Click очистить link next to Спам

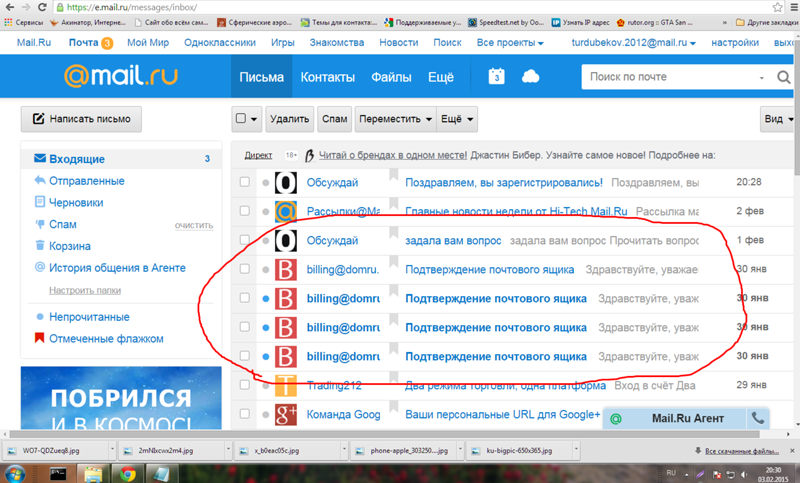tap(194, 225)
